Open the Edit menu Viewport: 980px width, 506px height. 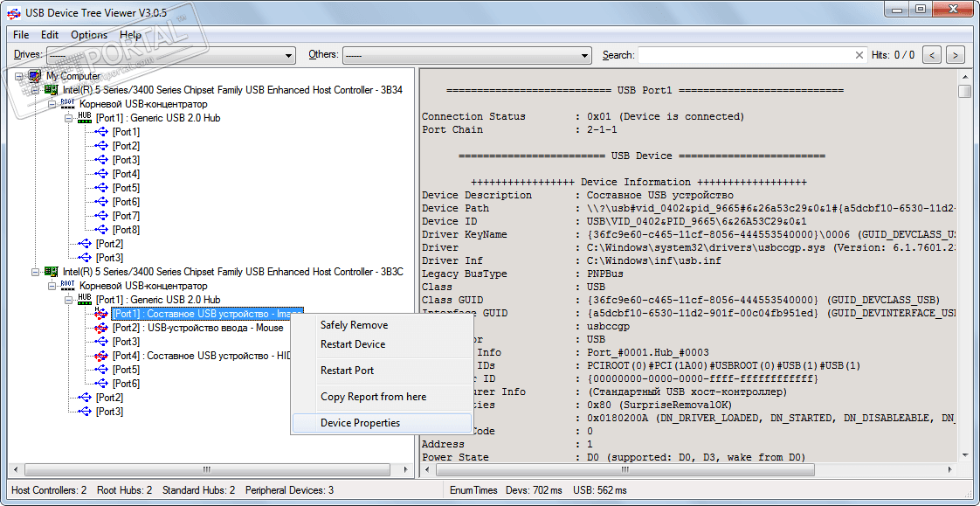point(50,35)
